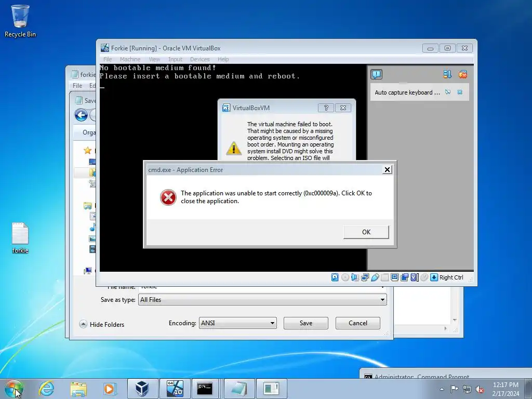
Task: Click the help button in VirtualBoxVM dialog
Action: pos(326,108)
